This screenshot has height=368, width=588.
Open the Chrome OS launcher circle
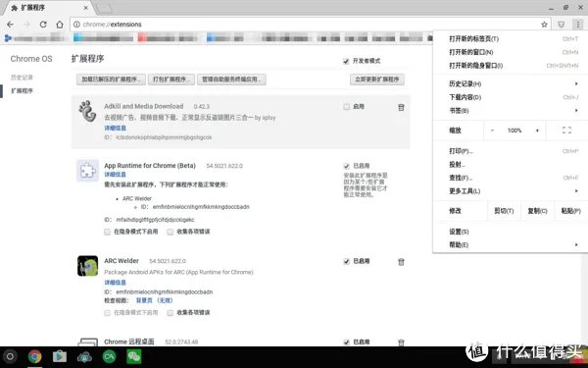pyautogui.click(x=10, y=356)
